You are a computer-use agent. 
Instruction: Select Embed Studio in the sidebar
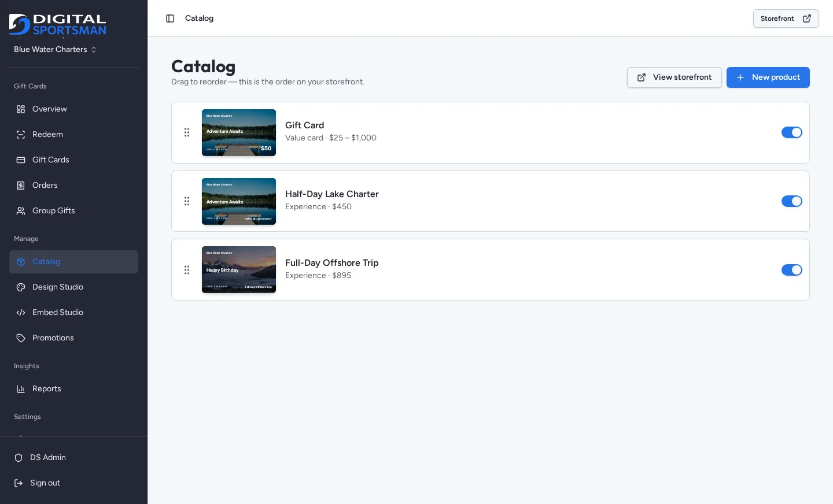tap(73, 313)
